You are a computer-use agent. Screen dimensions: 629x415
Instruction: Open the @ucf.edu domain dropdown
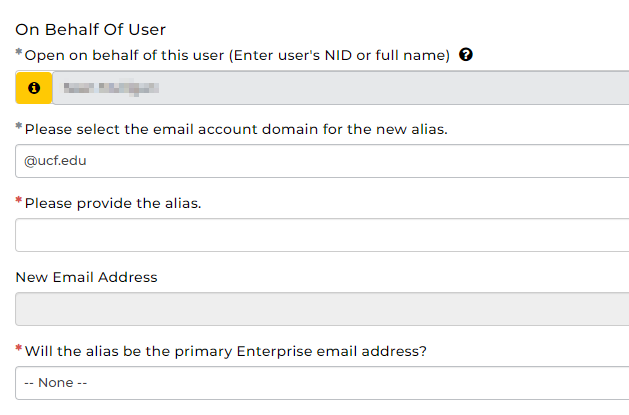tap(322, 161)
